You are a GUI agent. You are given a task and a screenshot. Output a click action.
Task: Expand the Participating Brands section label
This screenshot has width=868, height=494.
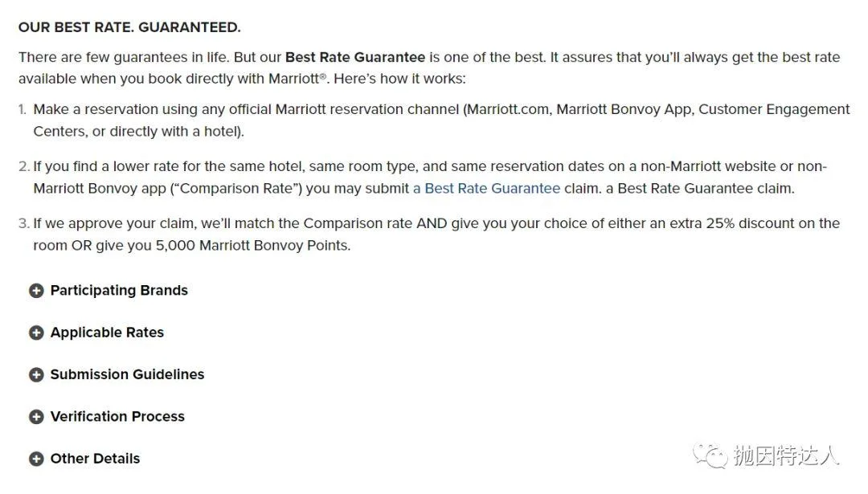[x=119, y=291]
